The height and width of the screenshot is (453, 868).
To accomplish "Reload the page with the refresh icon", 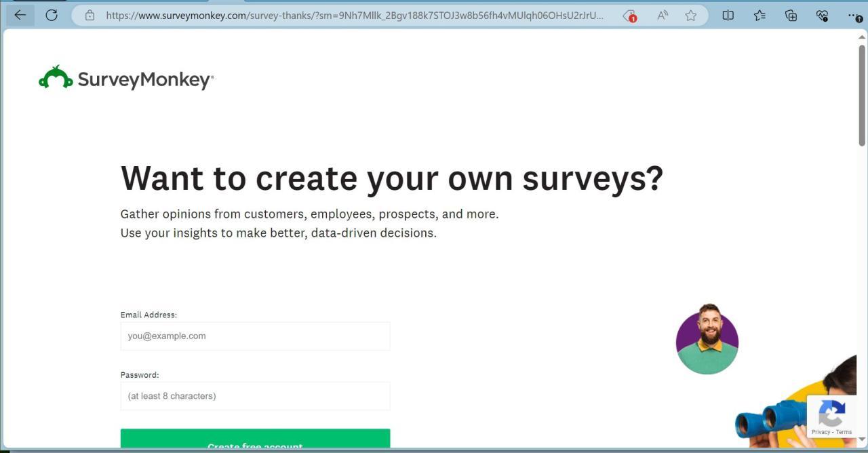I will pyautogui.click(x=52, y=15).
